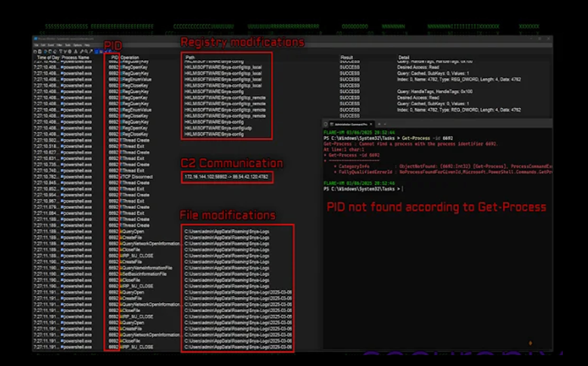Enable the Autoscroll icon
The image size is (588, 366).
[x=49, y=51]
